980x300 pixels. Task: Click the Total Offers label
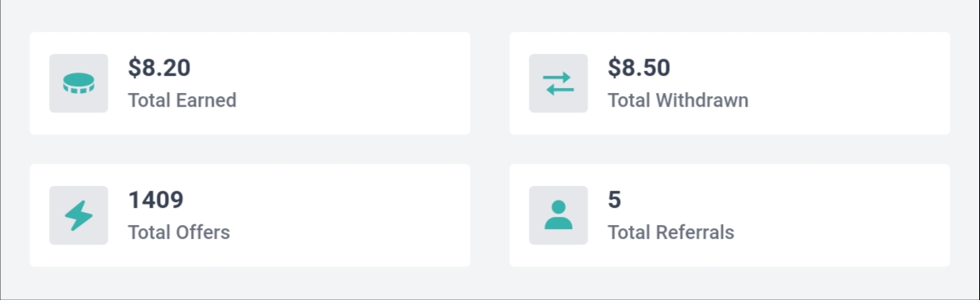[x=179, y=232]
